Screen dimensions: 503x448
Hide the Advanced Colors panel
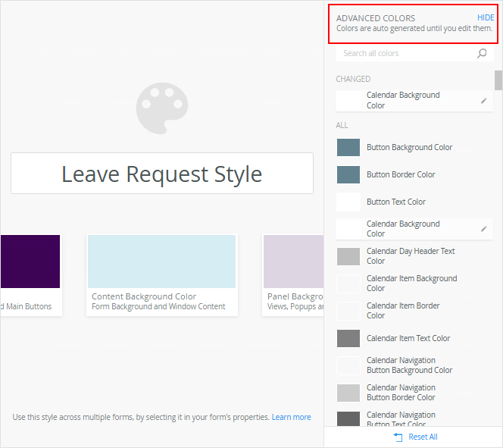coord(485,17)
